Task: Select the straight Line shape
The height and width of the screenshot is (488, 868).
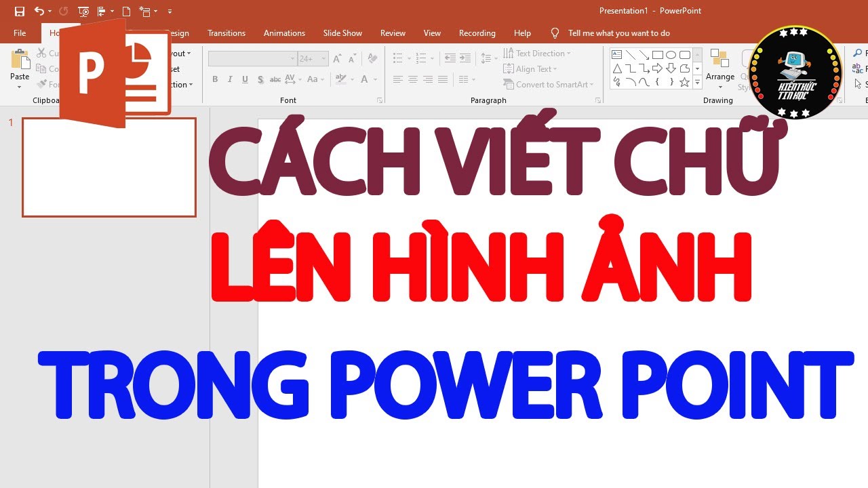Action: pos(631,55)
